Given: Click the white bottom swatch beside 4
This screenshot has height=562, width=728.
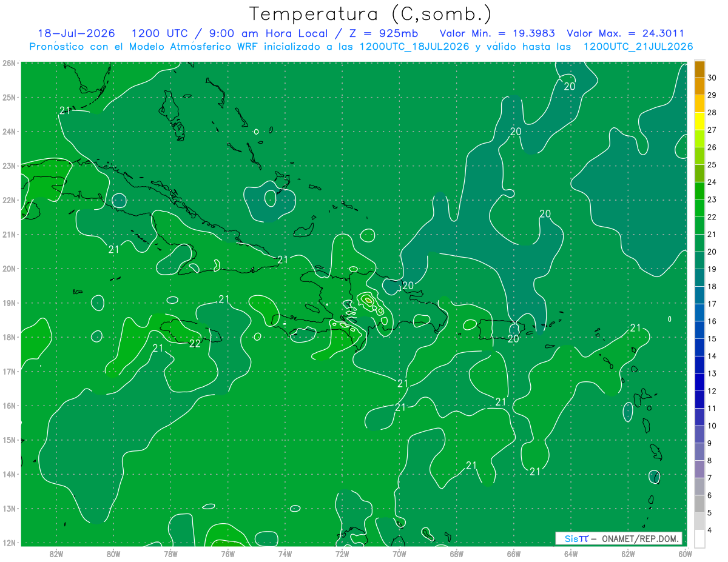Looking at the screenshot, I should [x=699, y=540].
